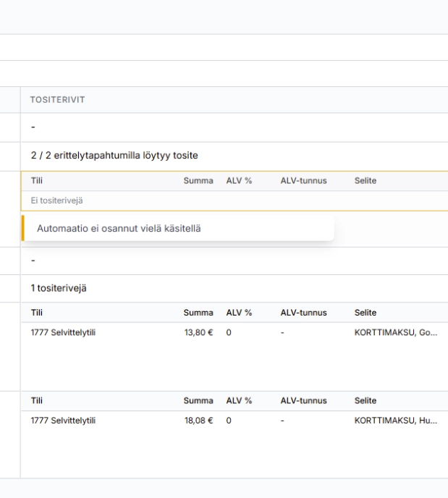Open the 'KORTTIMAKSU, Go...' description cell

pos(395,334)
